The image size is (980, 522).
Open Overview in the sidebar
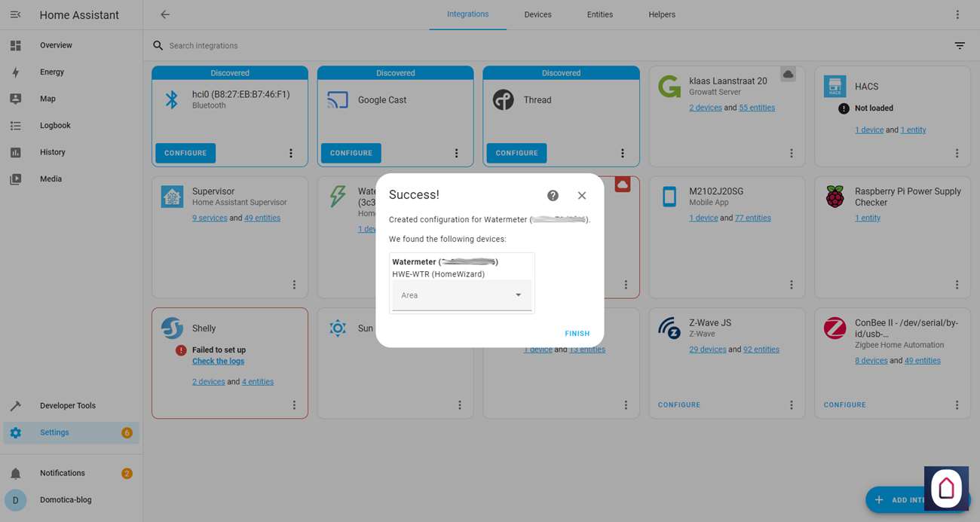tap(72, 45)
